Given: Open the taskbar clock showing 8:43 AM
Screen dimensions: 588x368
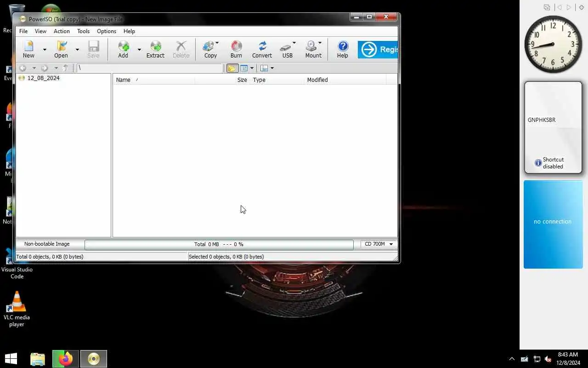Looking at the screenshot, I should click(x=568, y=359).
